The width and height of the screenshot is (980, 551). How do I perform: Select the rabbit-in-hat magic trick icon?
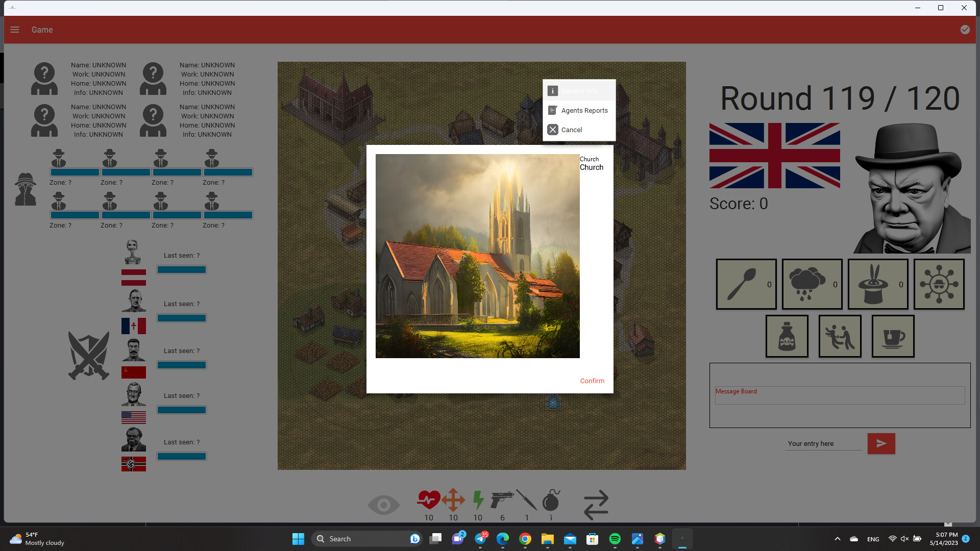tap(877, 284)
